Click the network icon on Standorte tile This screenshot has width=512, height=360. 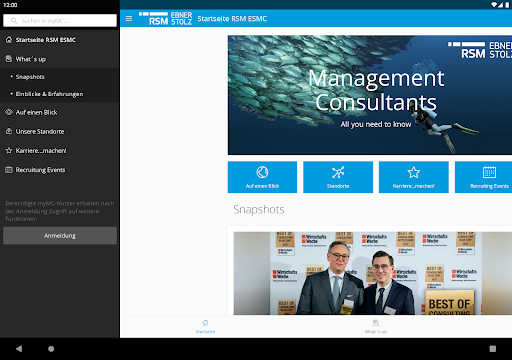(x=338, y=172)
